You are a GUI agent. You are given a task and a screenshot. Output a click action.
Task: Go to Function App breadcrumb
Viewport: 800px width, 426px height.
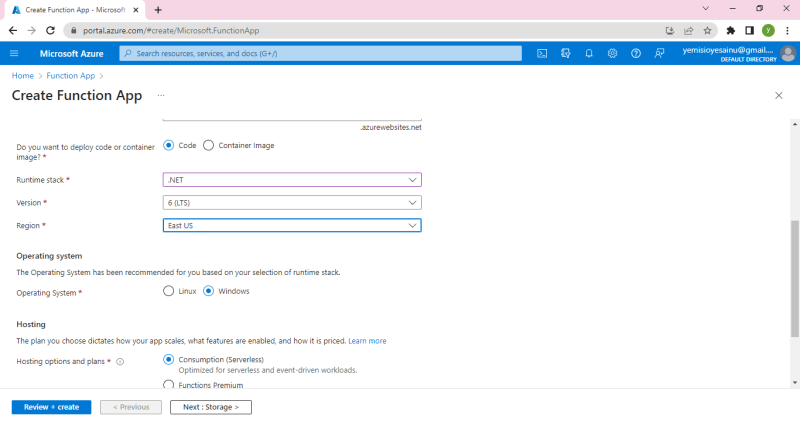[70, 76]
